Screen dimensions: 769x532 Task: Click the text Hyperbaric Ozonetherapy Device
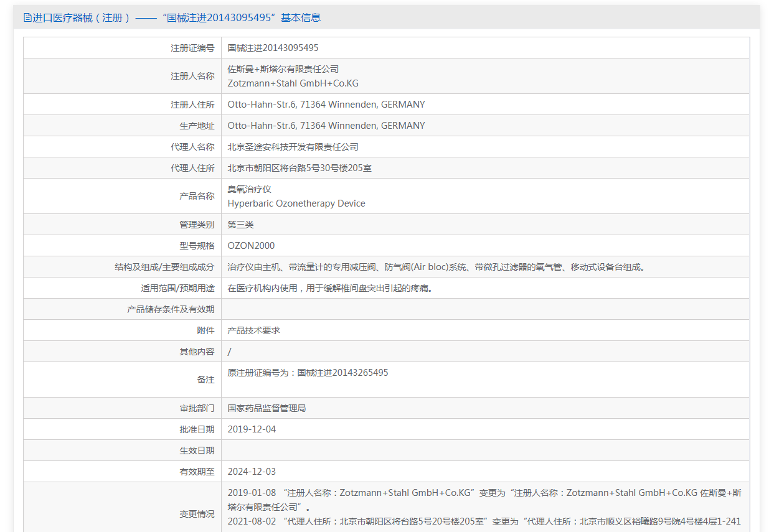[296, 203]
